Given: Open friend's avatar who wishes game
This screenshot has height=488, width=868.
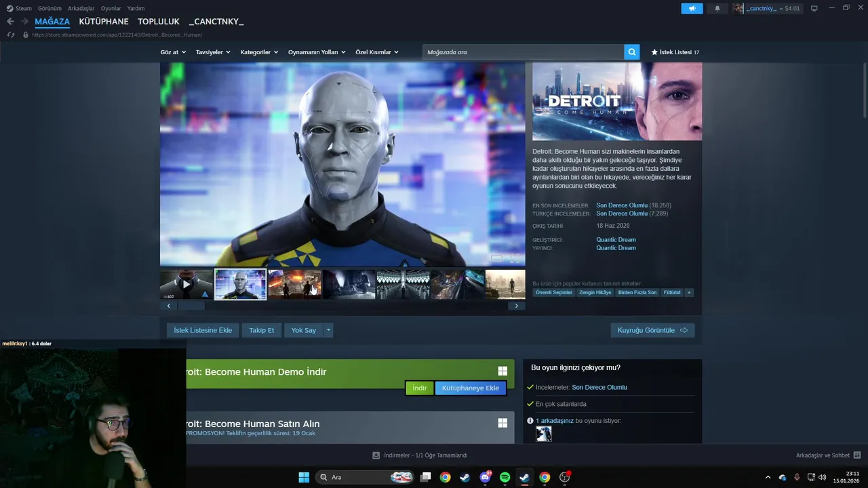Looking at the screenshot, I should tap(544, 434).
